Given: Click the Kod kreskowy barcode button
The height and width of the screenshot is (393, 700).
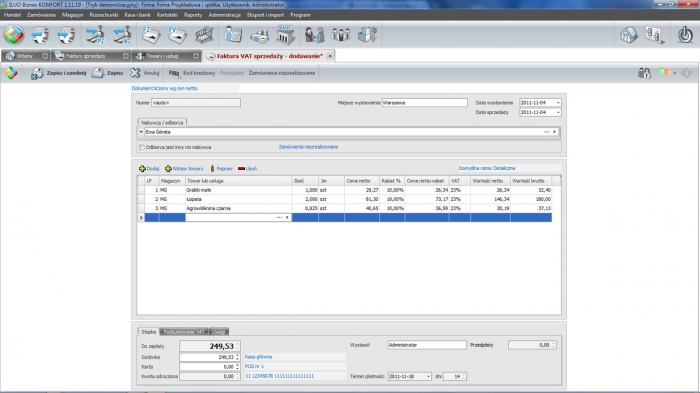Looking at the screenshot, I should click(x=192, y=73).
